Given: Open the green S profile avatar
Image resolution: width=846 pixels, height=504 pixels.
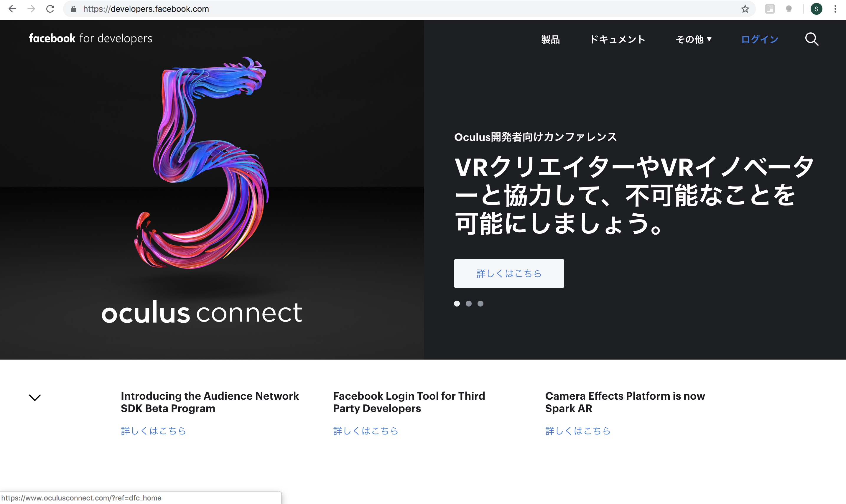Looking at the screenshot, I should pyautogui.click(x=816, y=9).
